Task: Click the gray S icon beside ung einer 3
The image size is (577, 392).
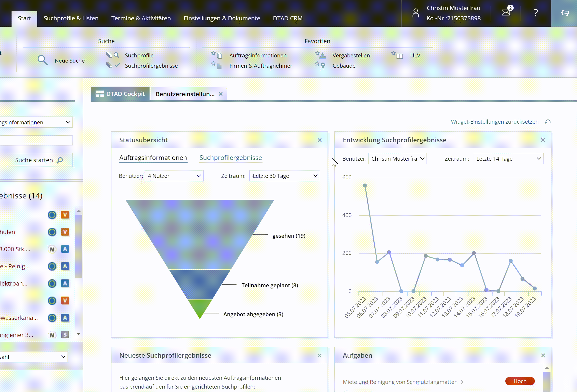Action: coord(65,335)
